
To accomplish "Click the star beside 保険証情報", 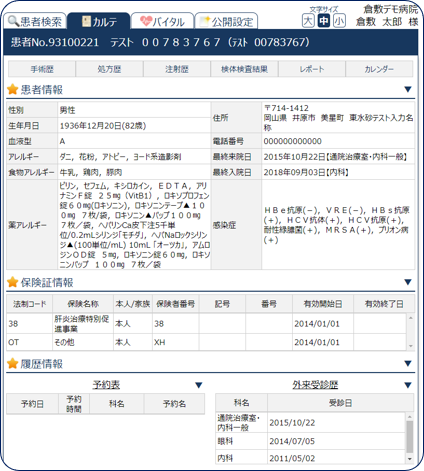I will 13,282.
